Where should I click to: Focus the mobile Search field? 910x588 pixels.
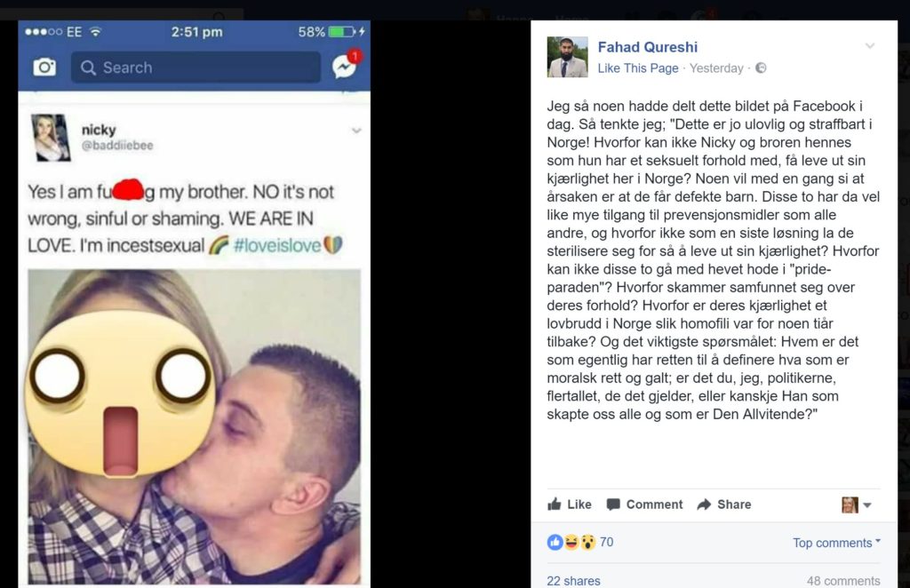tap(196, 68)
